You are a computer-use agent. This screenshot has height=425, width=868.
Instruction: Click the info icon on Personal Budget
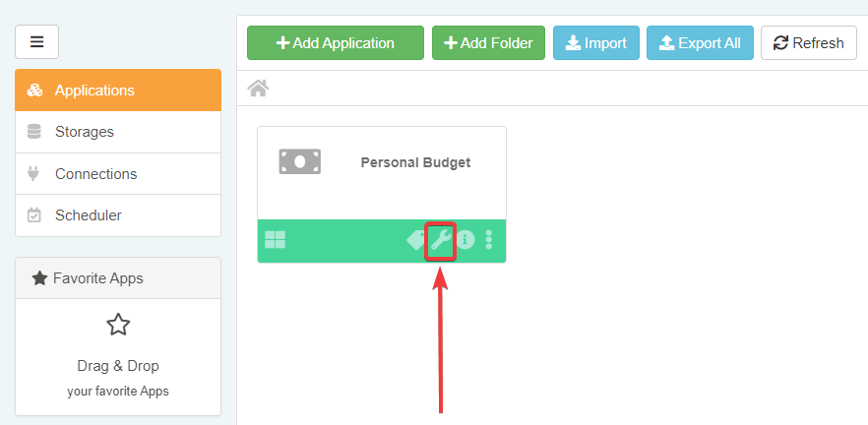click(x=465, y=240)
